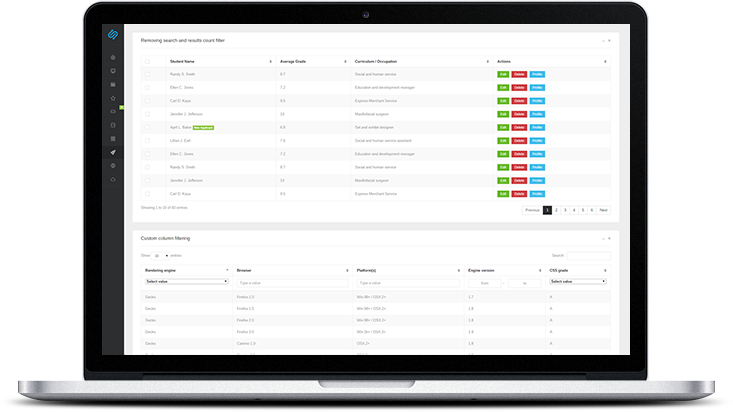The height and width of the screenshot is (412, 733).
Task: Open CSS grade Select value dropdown
Action: click(x=577, y=282)
